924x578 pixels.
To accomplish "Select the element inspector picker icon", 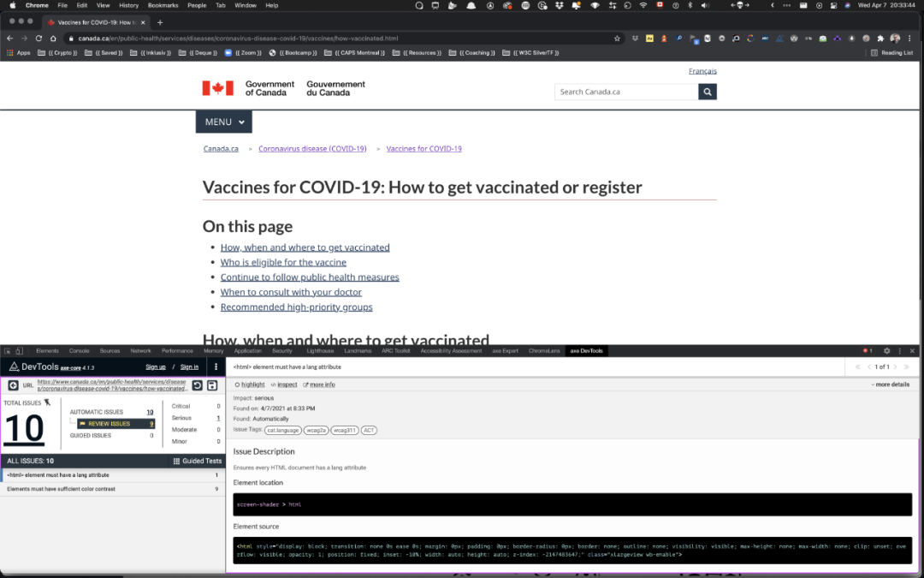I will [8, 351].
